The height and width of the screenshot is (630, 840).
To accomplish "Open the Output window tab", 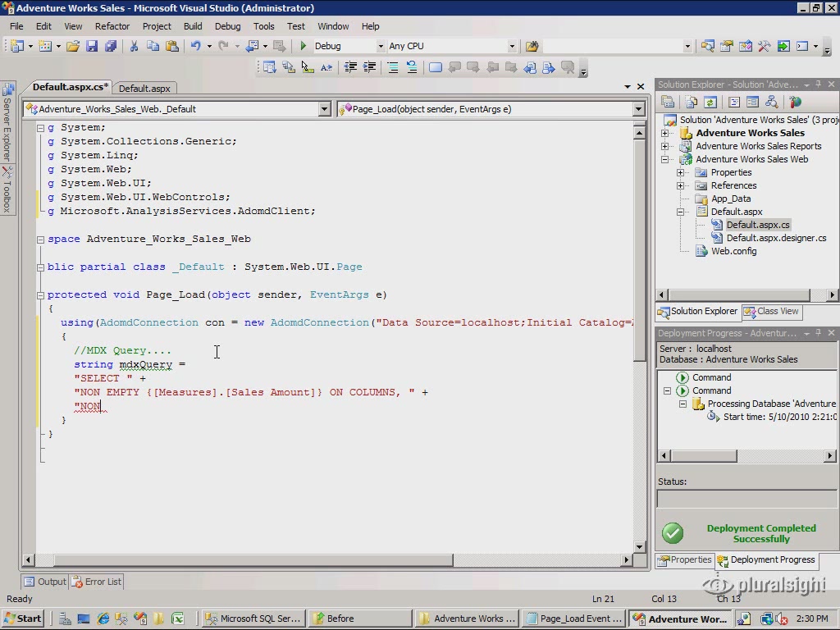I will [x=45, y=582].
